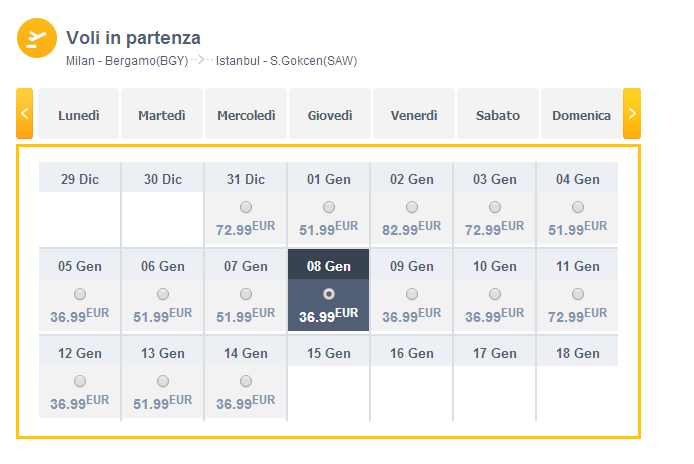The height and width of the screenshot is (464, 694).
Task: Go to next week with right arrow
Action: pos(632,113)
